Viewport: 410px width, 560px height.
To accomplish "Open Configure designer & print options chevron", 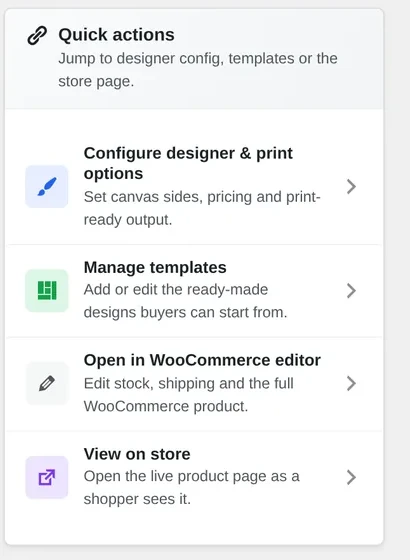I will [351, 186].
